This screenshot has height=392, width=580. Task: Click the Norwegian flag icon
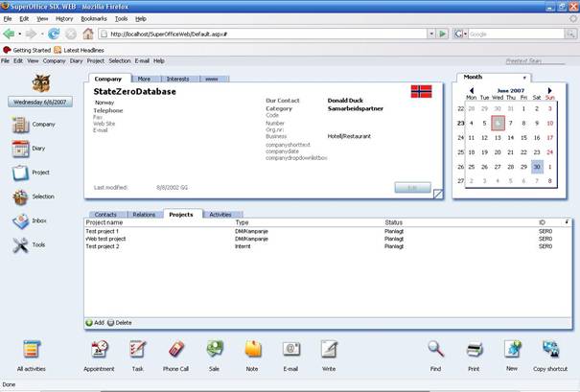[x=421, y=91]
